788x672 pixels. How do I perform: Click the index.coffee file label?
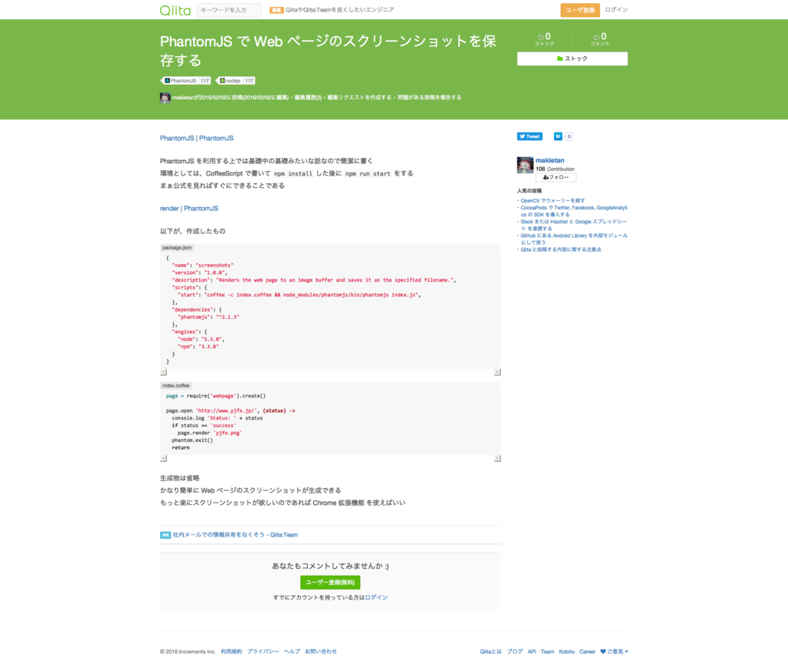tap(175, 386)
